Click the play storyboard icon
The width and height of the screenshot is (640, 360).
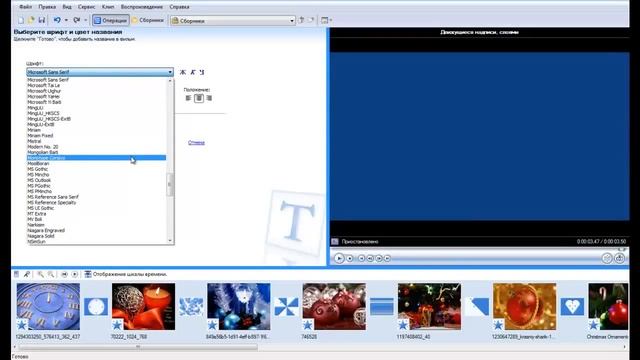click(x=75, y=274)
